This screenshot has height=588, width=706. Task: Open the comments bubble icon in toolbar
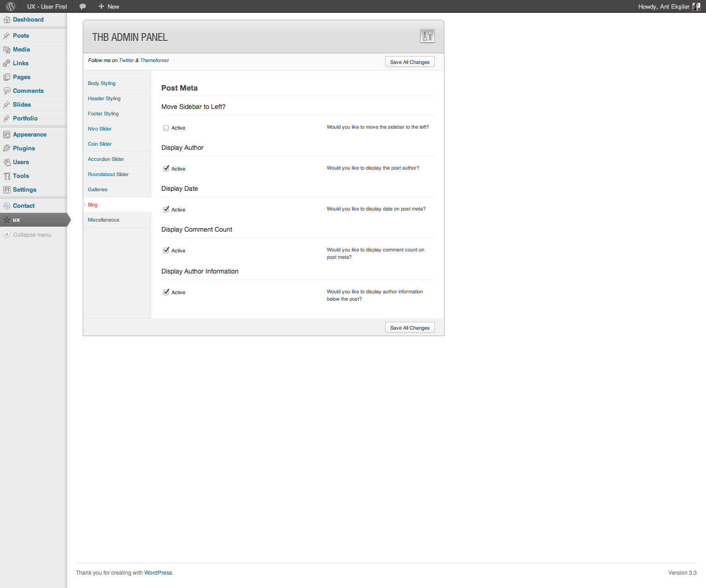[83, 6]
